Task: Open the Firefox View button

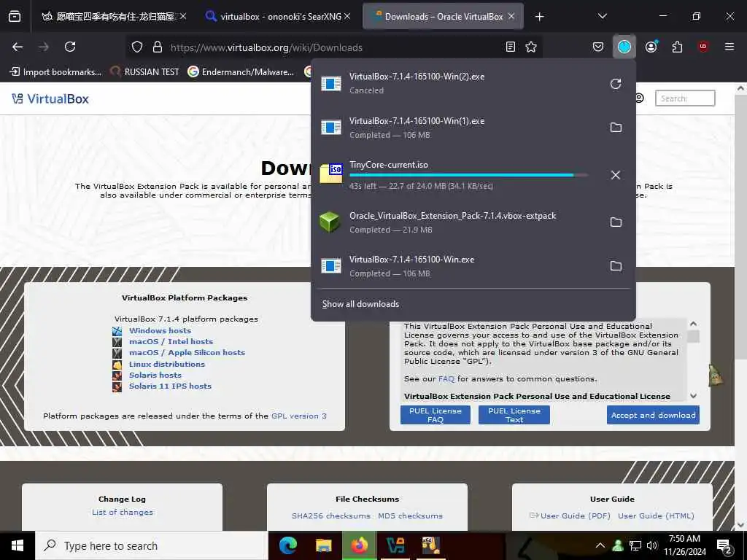Action: [x=15, y=16]
